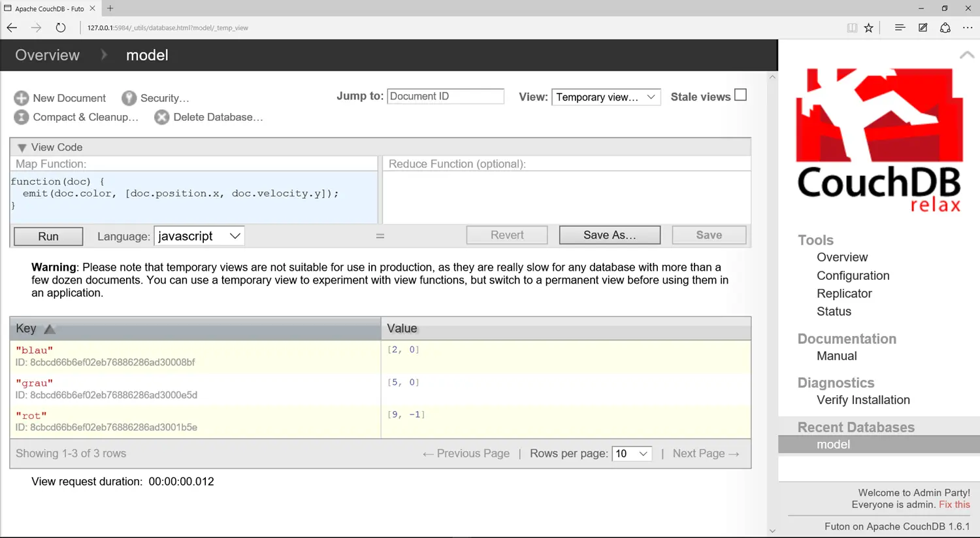Open the Security settings icon
Viewport: 980px width, 538px height.
(x=129, y=98)
